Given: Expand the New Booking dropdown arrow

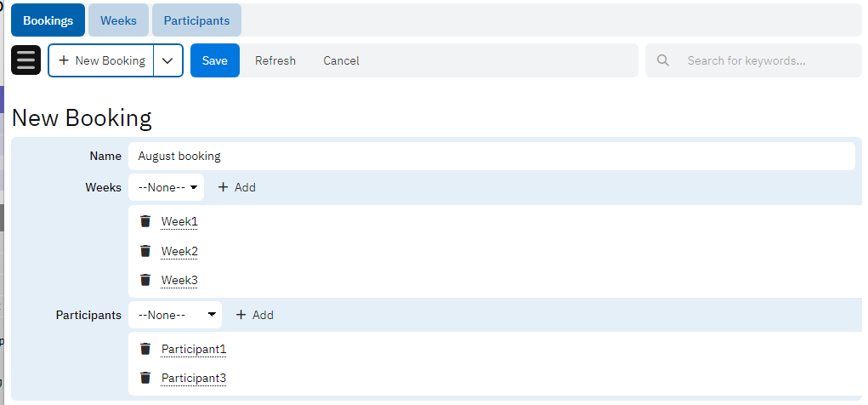Looking at the screenshot, I should tap(168, 60).
